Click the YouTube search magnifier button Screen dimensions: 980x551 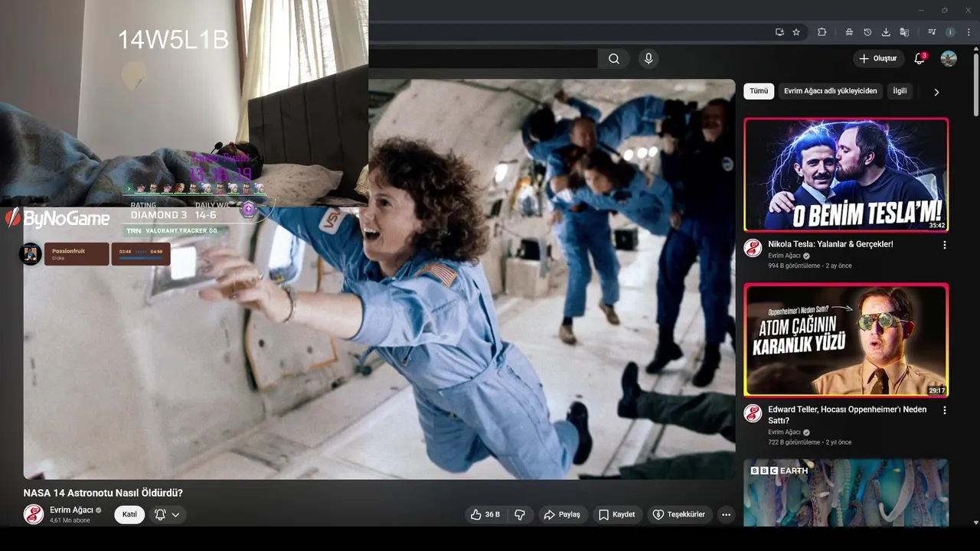tap(614, 59)
